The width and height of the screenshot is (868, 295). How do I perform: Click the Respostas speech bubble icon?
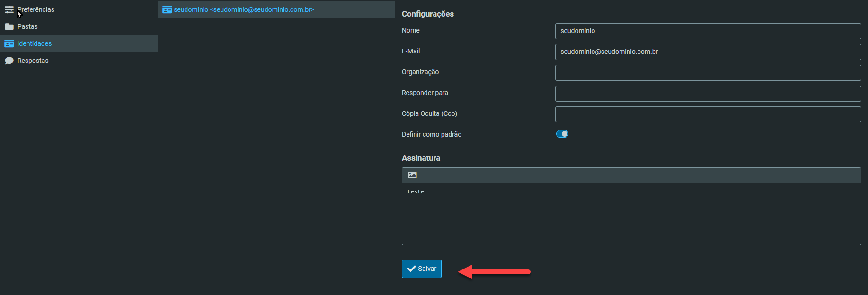[x=9, y=61]
